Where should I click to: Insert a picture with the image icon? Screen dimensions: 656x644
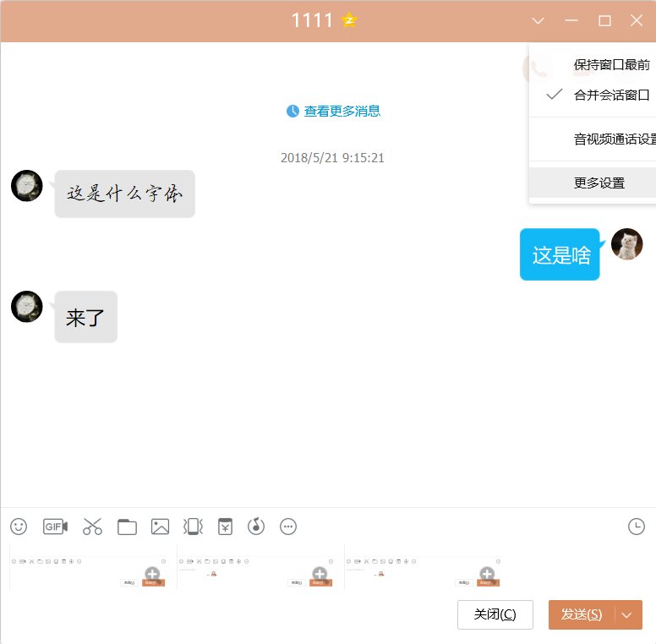point(161,527)
